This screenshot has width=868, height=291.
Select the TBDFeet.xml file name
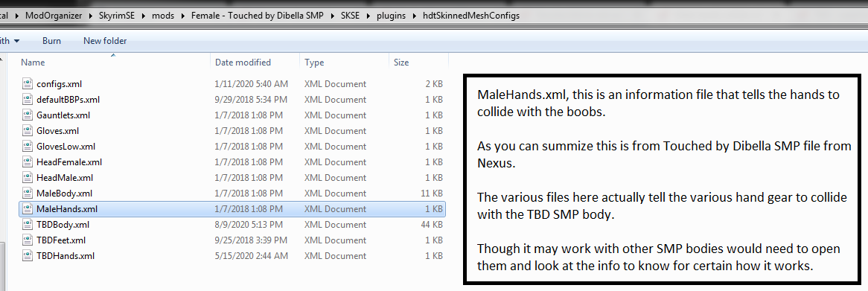pos(61,240)
